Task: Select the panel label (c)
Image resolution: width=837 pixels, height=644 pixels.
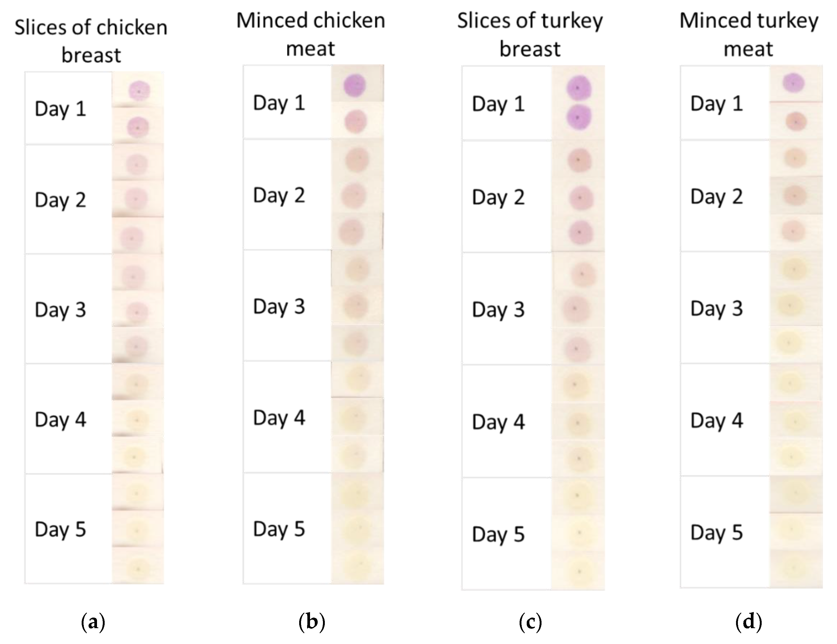Action: point(530,623)
